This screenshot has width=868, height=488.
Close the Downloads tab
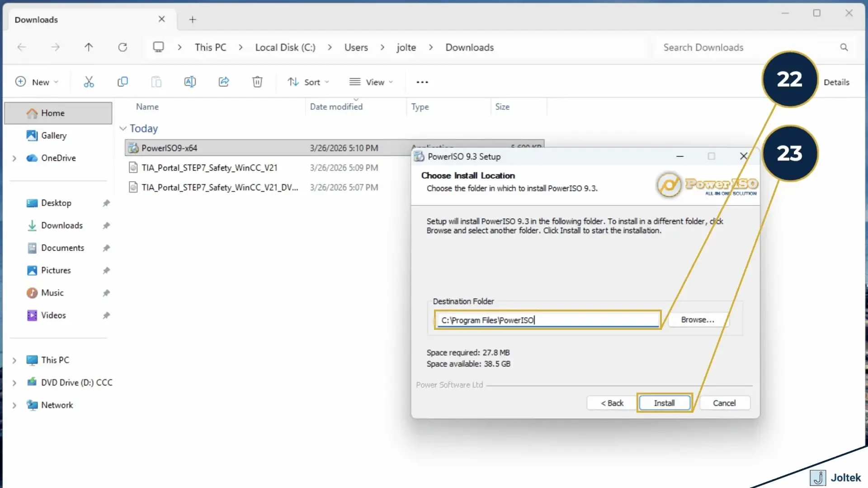pos(161,19)
